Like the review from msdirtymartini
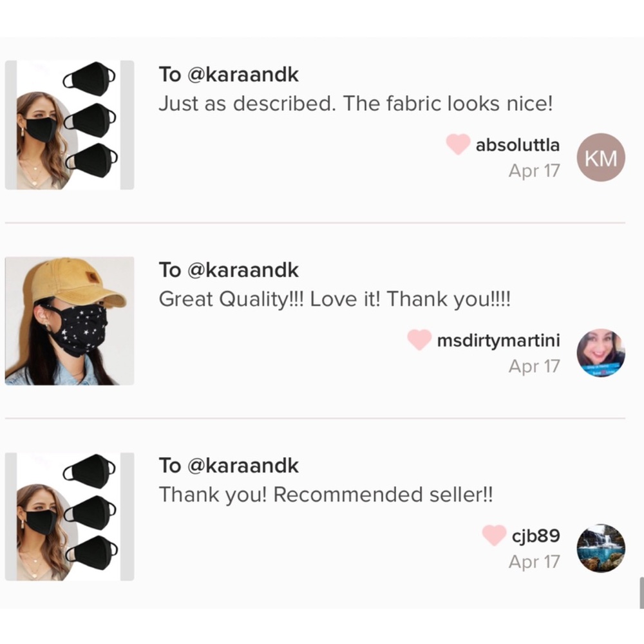Viewport: 644px width, 644px height. [419, 340]
